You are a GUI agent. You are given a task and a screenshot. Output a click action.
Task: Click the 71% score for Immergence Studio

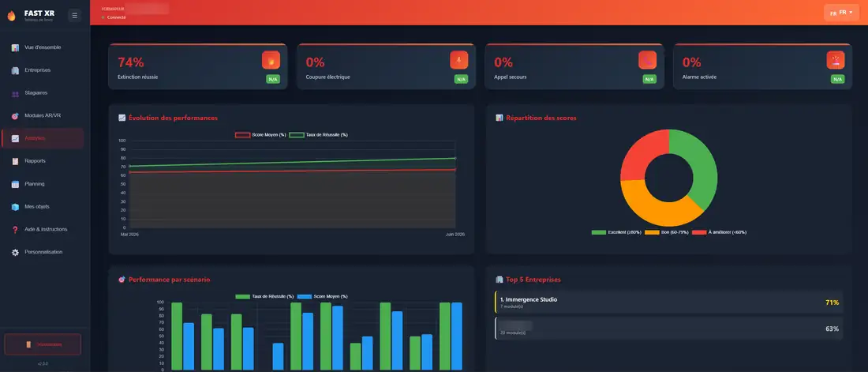point(832,302)
